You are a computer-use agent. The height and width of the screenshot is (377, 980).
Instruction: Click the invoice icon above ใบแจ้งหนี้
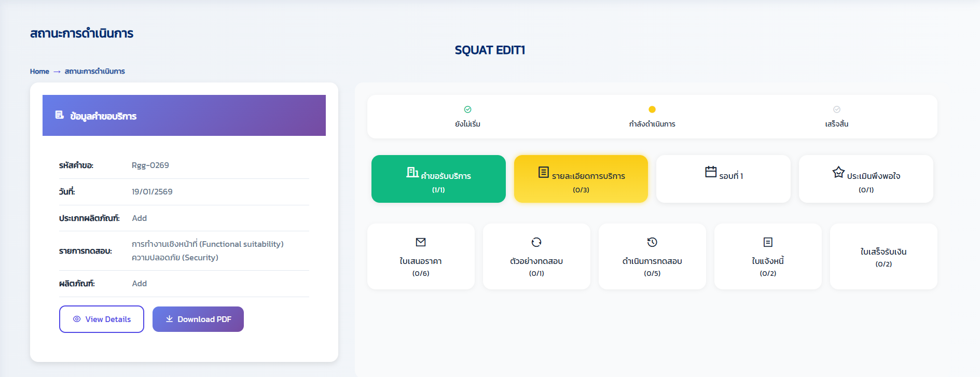pyautogui.click(x=768, y=242)
